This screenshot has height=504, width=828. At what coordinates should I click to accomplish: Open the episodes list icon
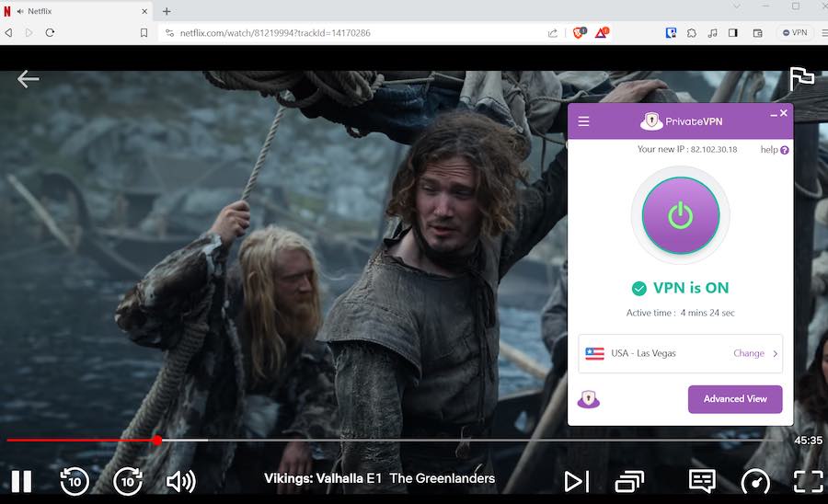[x=629, y=481]
